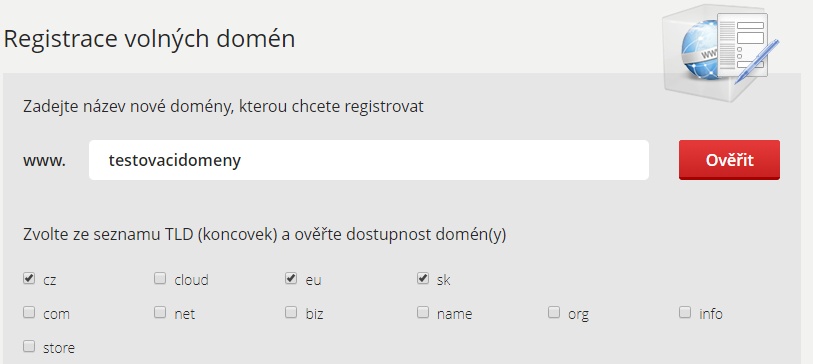Enable the cloud TLD checkbox

tap(160, 279)
